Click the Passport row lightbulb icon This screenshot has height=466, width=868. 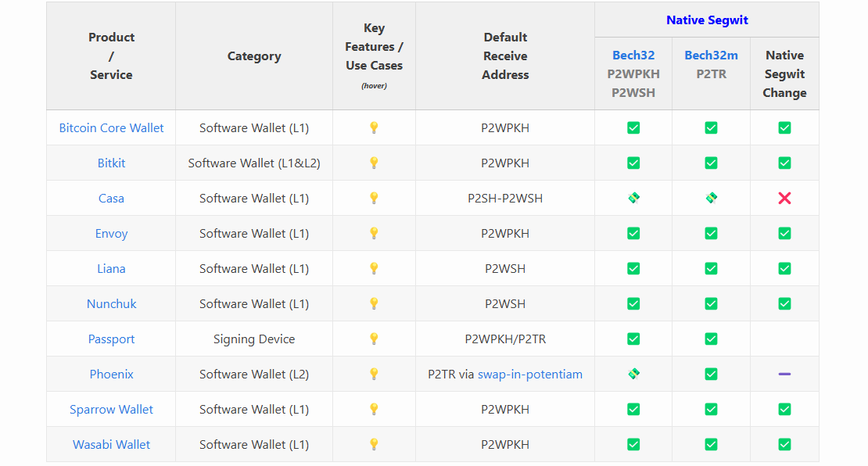pyautogui.click(x=375, y=339)
